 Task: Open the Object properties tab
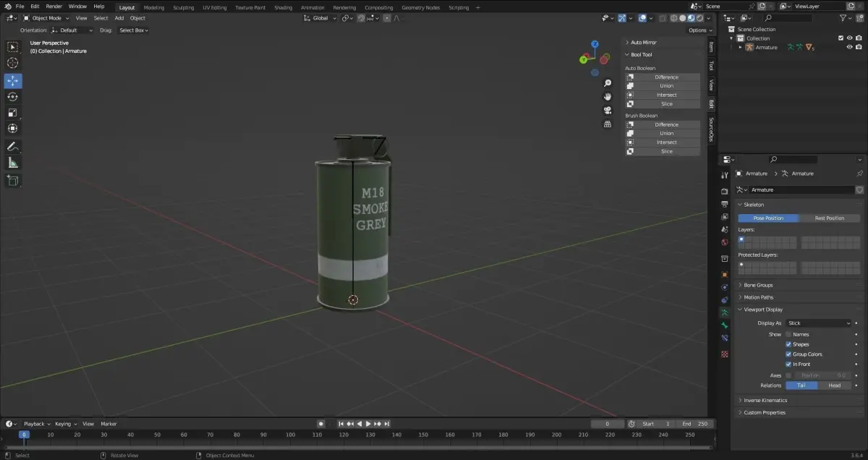(725, 275)
